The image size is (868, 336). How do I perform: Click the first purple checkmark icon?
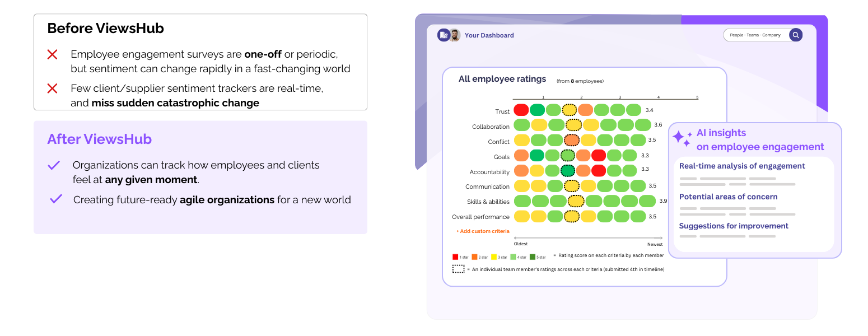point(54,165)
